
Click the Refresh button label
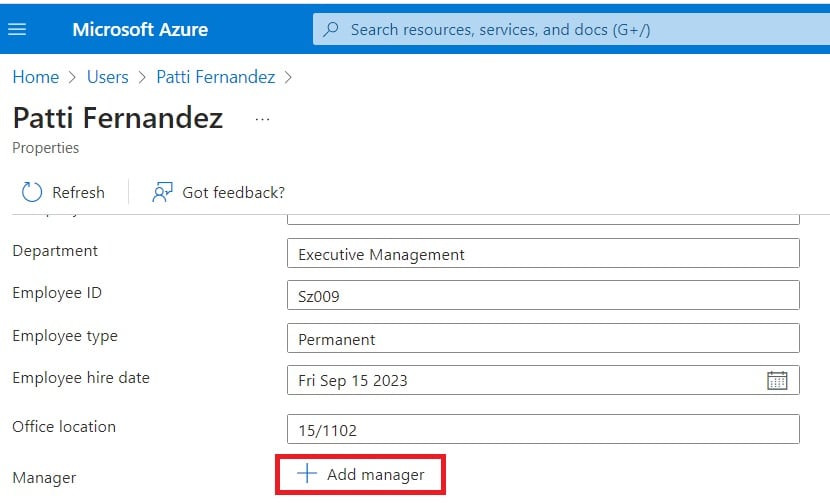pyautogui.click(x=78, y=193)
